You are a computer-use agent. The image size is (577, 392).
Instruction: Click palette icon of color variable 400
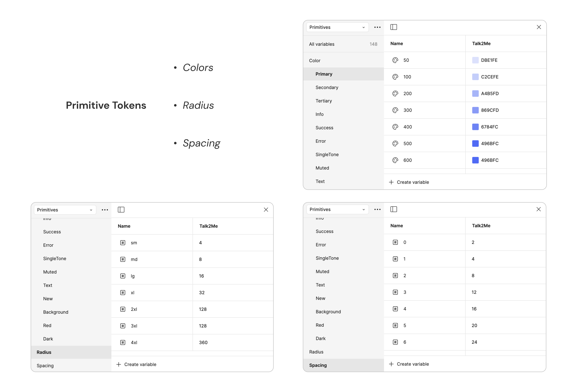(395, 127)
